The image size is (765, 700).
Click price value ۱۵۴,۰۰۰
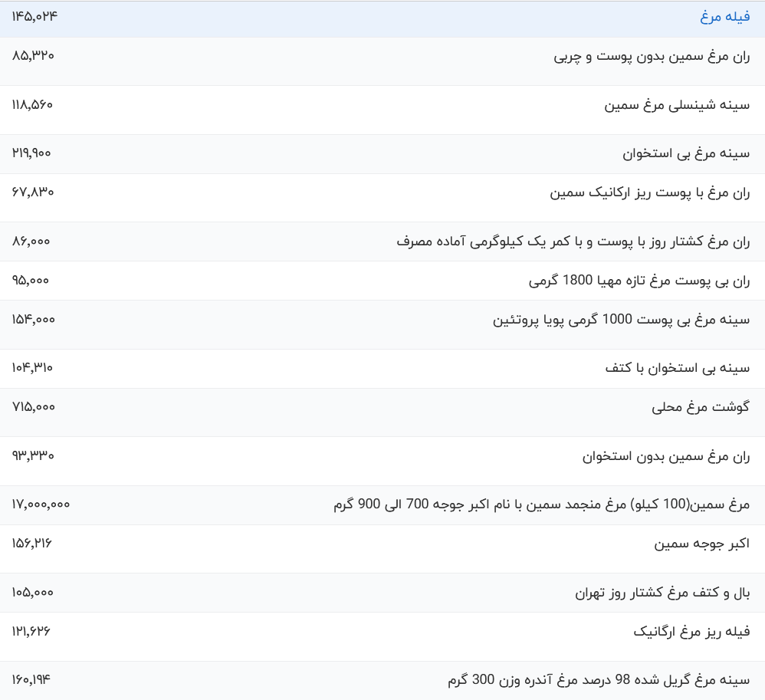coord(33,319)
